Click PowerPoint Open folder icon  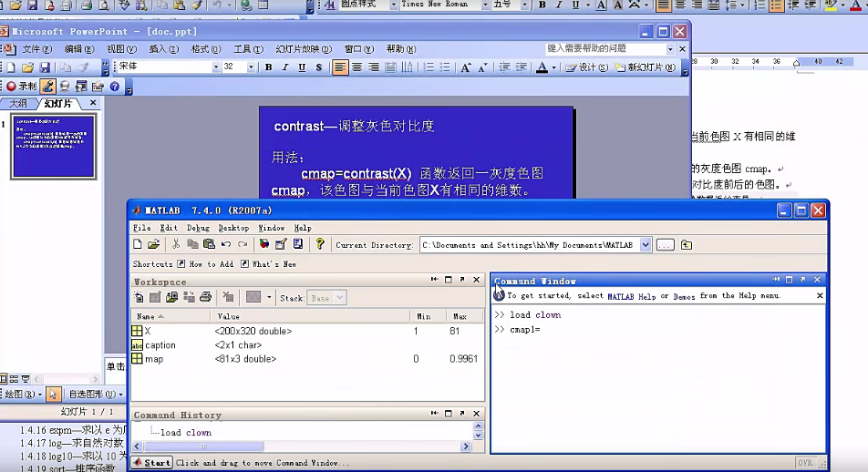coord(27,67)
